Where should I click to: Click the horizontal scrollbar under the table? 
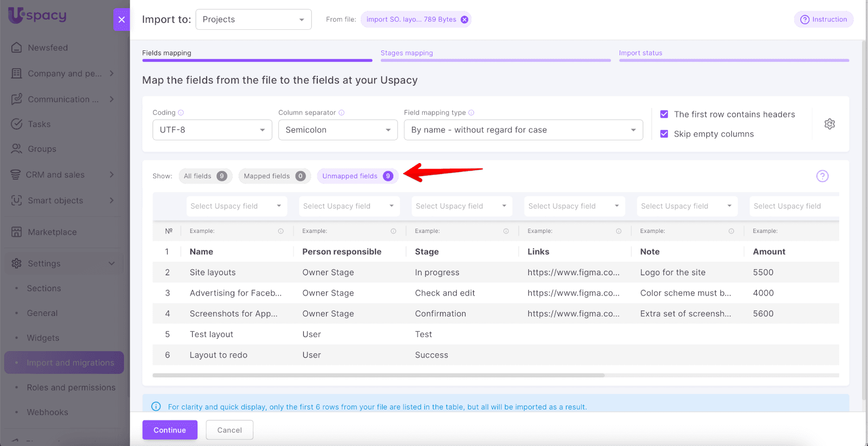click(378, 375)
